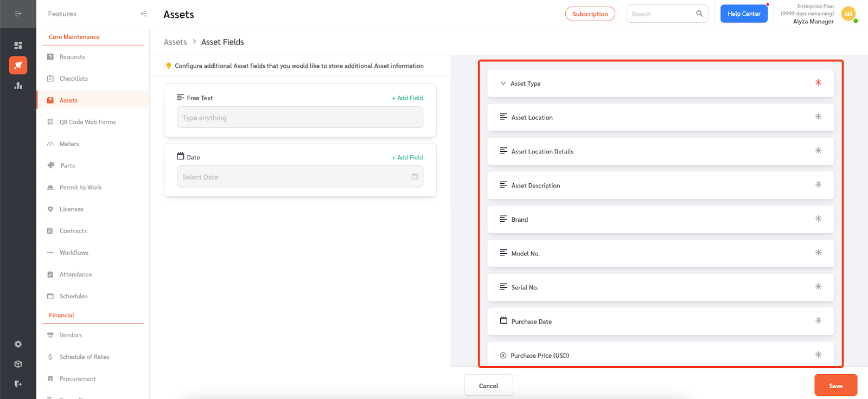The height and width of the screenshot is (399, 868).
Task: Open the settings gear icon in left rail
Action: pyautogui.click(x=18, y=344)
